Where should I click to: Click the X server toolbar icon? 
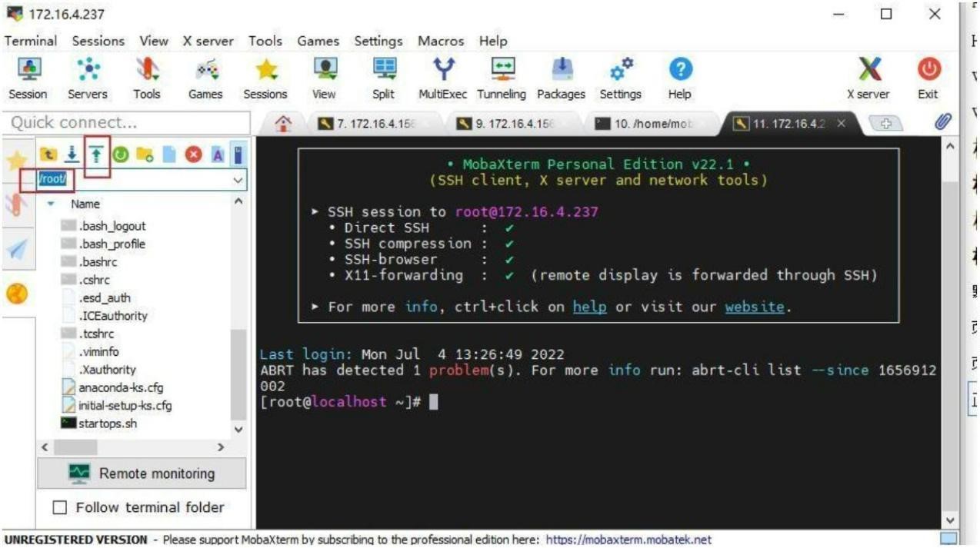[868, 79]
